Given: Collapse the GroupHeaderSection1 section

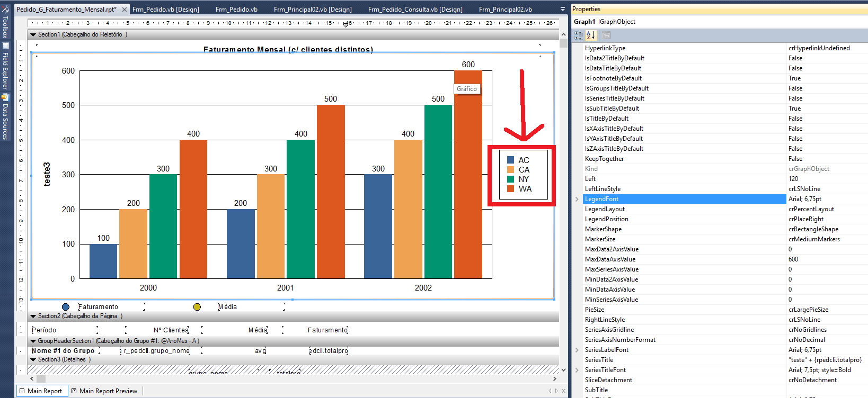Looking at the screenshot, I should [x=33, y=341].
